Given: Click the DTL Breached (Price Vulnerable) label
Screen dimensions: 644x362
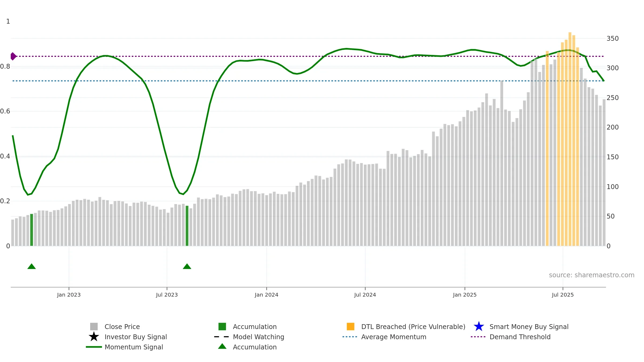Looking at the screenshot, I should pos(413,327).
